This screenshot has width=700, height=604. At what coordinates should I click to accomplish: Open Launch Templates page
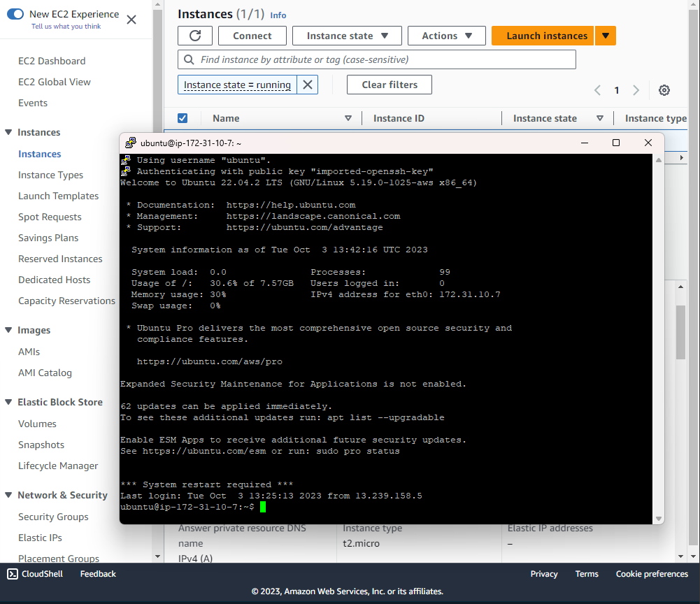tap(59, 196)
